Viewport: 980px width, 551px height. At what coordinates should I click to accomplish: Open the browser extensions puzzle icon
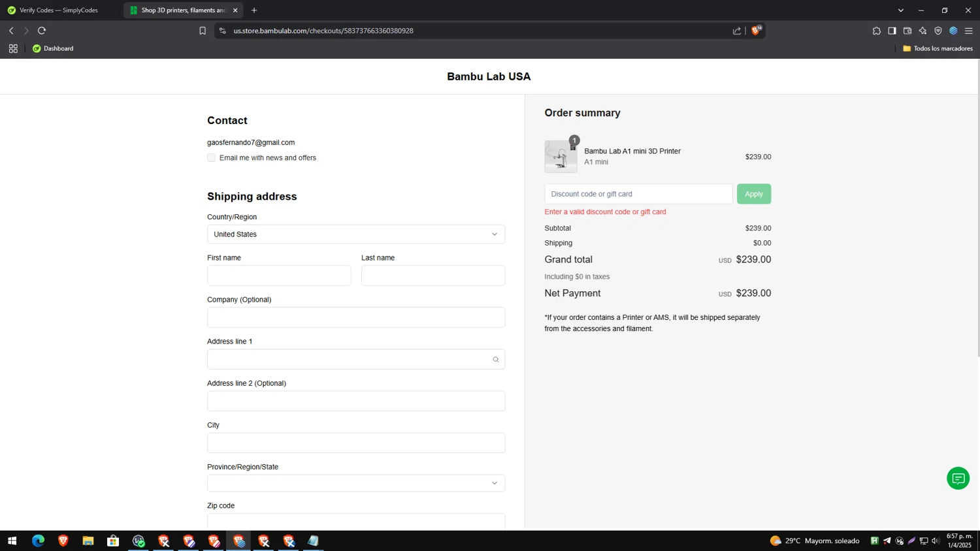pyautogui.click(x=877, y=31)
